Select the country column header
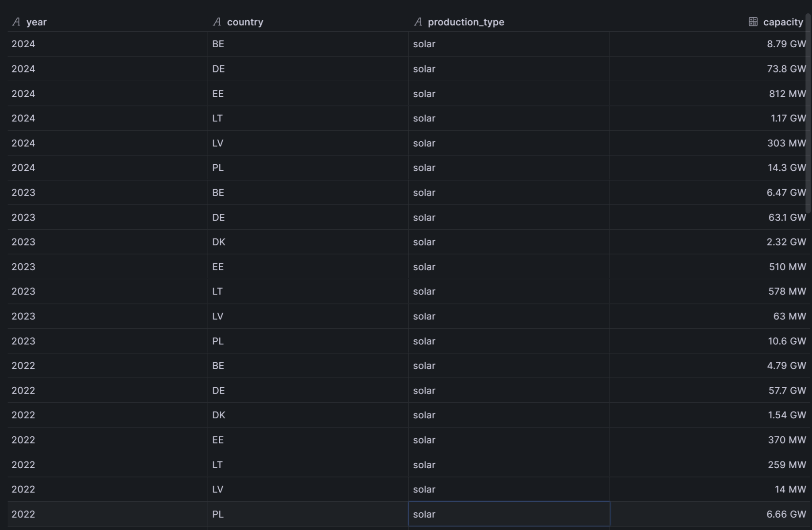Viewport: 812px width, 530px height. tap(245, 22)
